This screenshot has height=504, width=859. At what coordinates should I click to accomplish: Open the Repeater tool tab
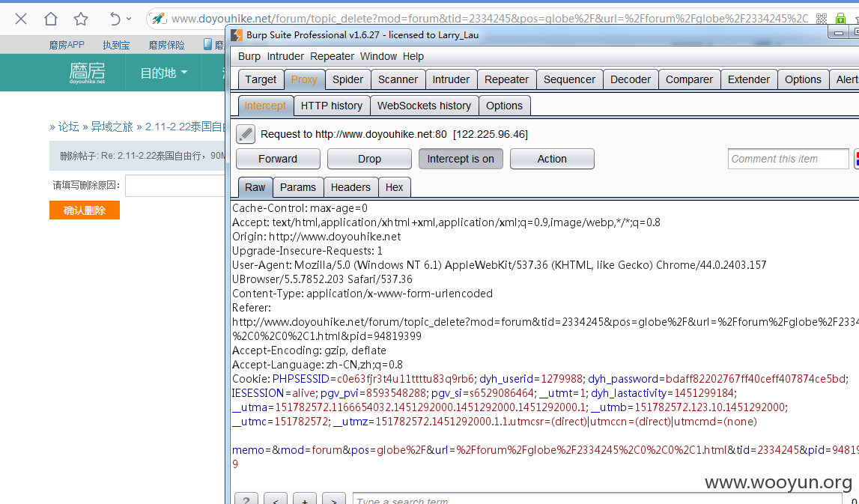507,79
